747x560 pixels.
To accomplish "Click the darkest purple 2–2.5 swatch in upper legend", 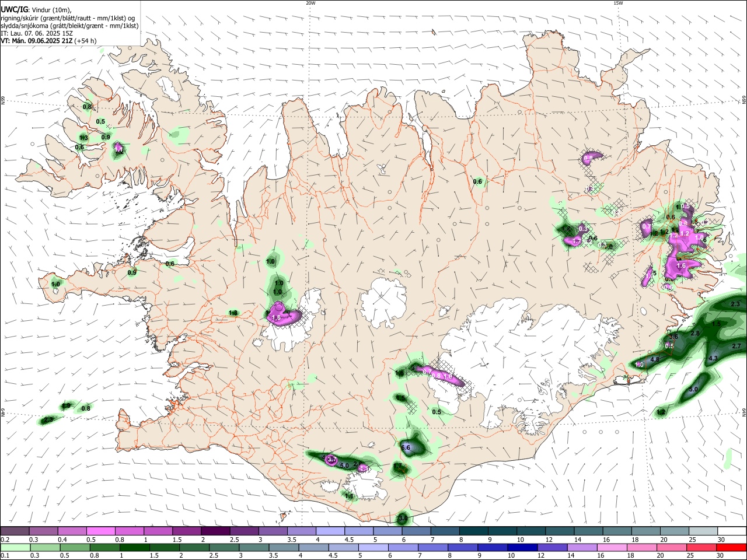I will (215, 531).
